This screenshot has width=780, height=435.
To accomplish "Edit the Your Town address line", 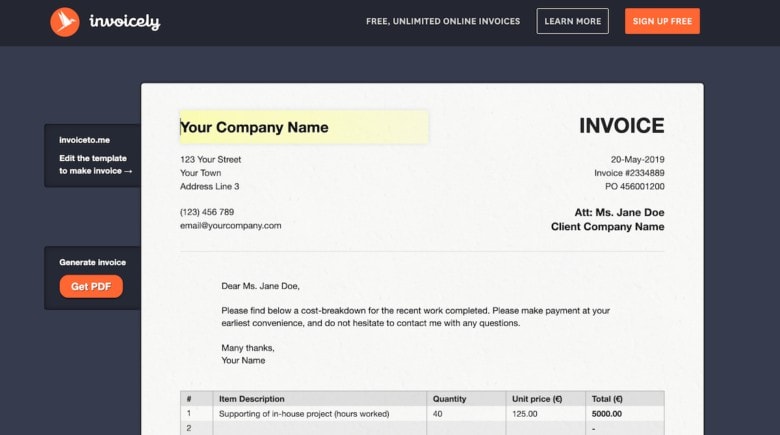I will click(200, 173).
